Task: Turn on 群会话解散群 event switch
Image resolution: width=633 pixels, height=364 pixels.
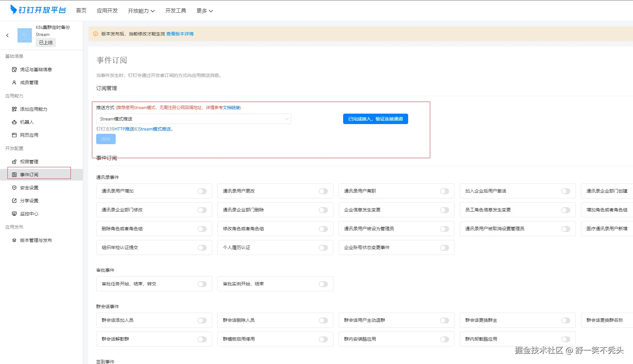Action: 202,339
